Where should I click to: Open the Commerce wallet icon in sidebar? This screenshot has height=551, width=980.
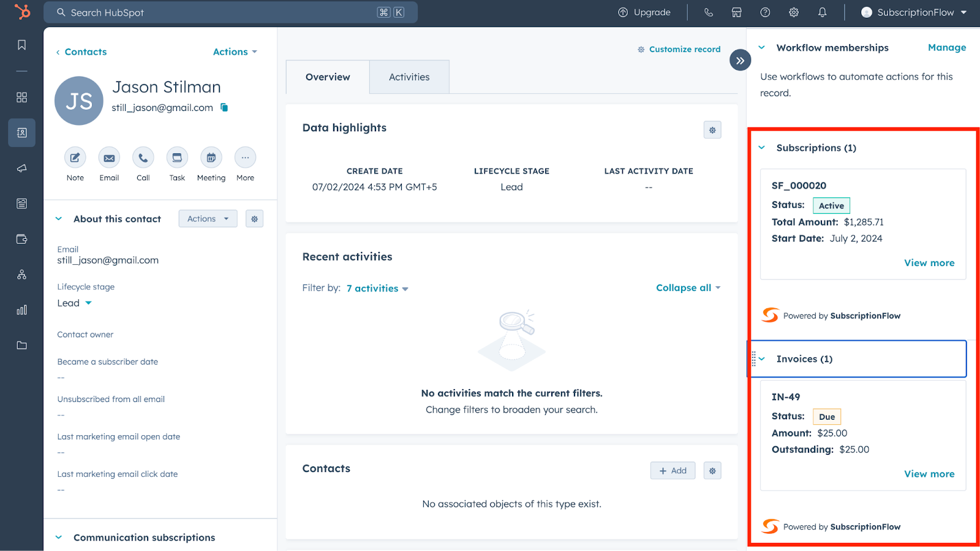point(21,239)
